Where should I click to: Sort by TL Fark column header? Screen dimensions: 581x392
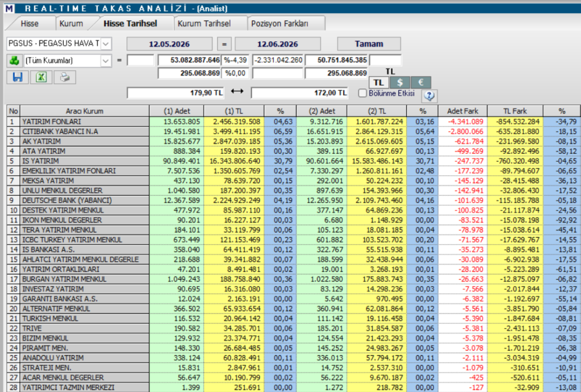click(x=515, y=111)
